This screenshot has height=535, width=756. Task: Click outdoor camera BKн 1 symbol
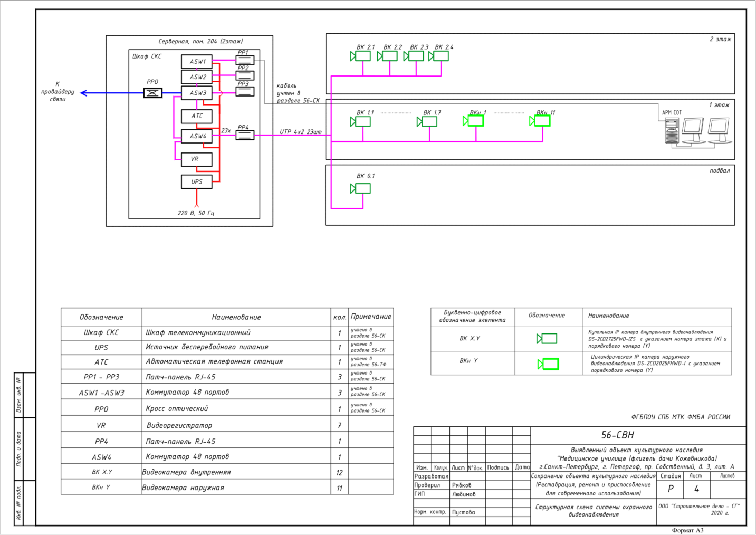click(x=473, y=121)
